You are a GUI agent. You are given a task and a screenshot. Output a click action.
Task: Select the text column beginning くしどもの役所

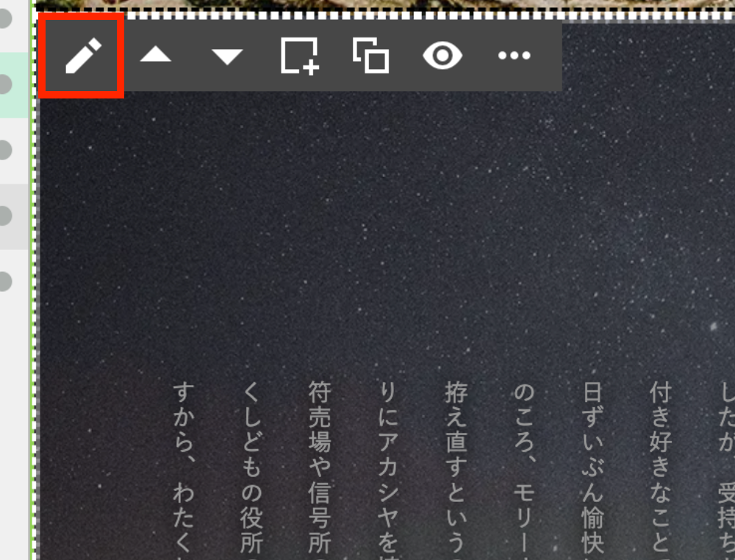[x=251, y=469]
